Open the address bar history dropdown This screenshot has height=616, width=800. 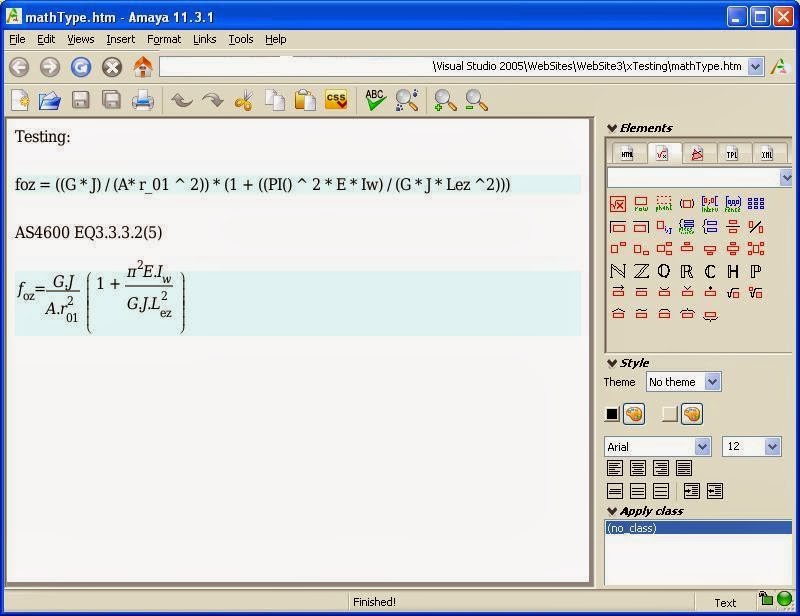tap(756, 67)
